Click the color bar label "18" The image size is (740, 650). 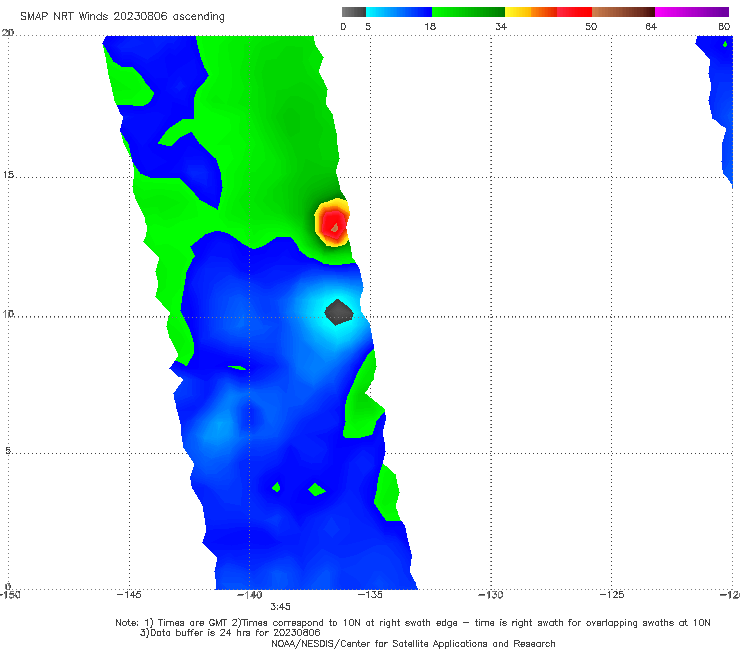coord(430,26)
